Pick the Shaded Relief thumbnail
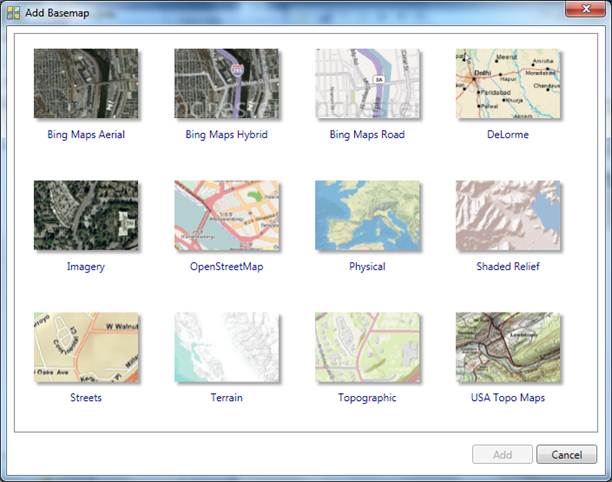Screen dimensions: 612x482 [508, 215]
